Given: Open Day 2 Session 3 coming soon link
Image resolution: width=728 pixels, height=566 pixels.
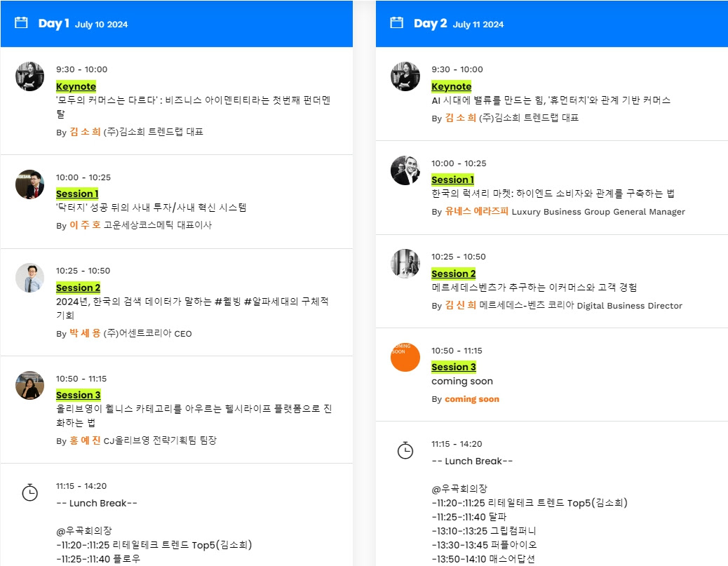Looking at the screenshot, I should tap(454, 367).
